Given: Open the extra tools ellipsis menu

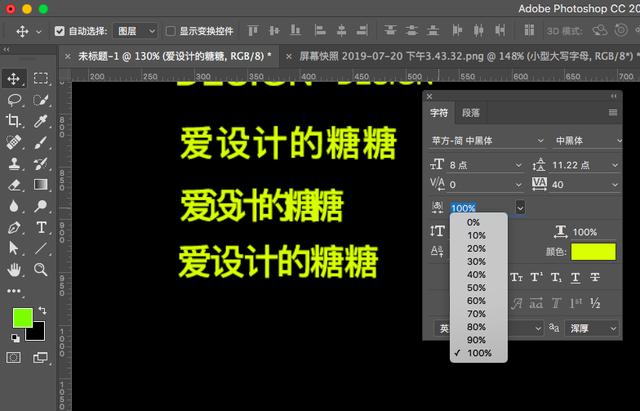Looking at the screenshot, I should coord(14,291).
